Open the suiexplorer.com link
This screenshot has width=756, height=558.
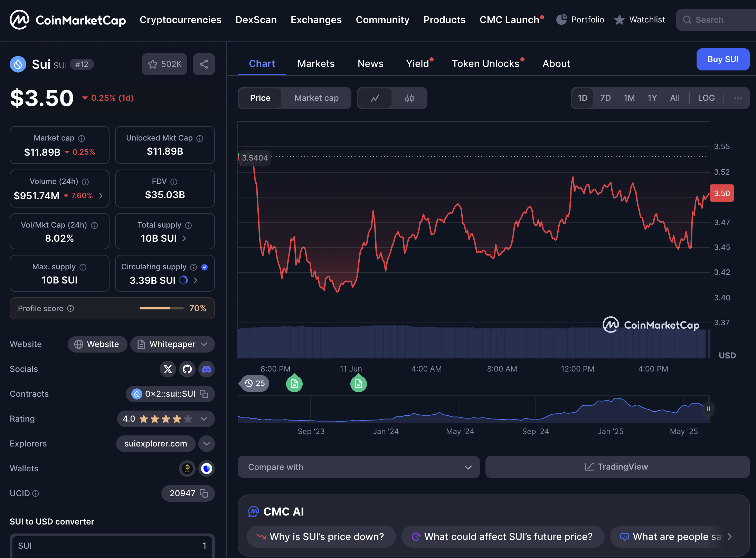coord(156,444)
